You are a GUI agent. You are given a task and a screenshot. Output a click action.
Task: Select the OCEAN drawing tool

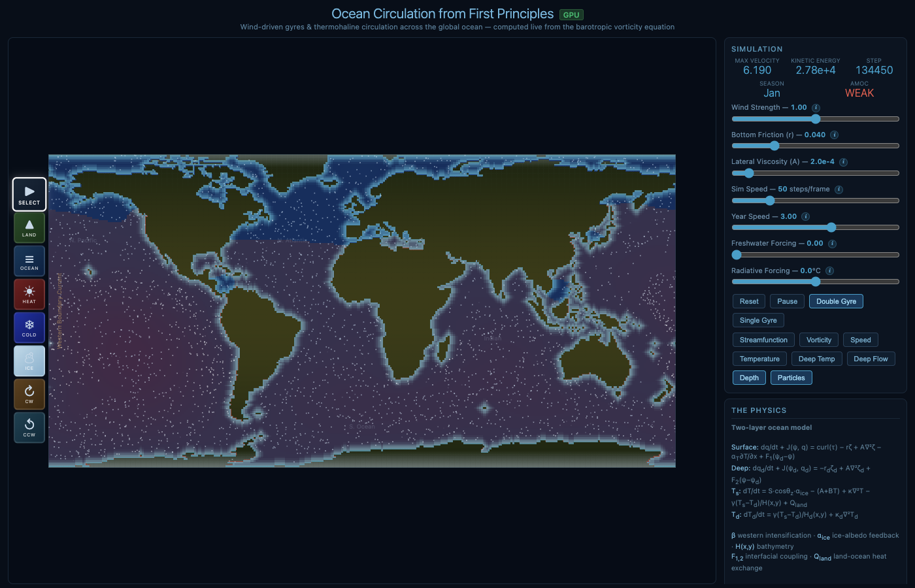click(x=29, y=261)
